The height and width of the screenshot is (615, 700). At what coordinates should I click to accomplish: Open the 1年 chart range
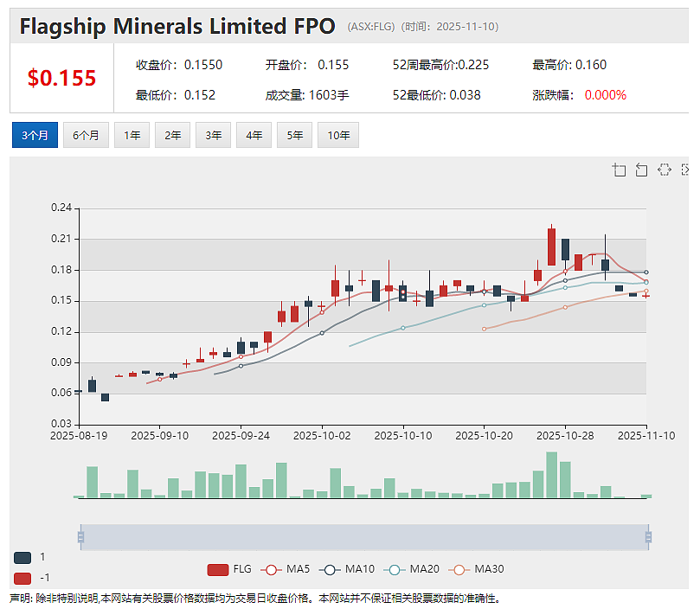coord(132,135)
